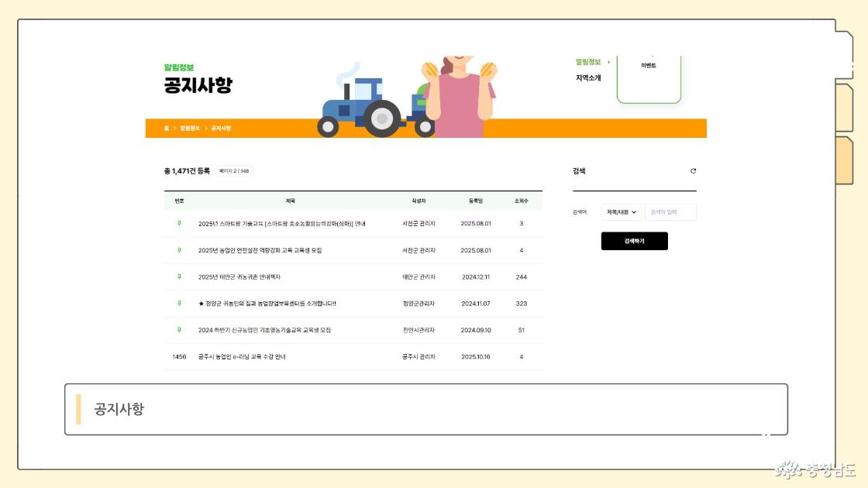Screen dimensions: 868x488
Task: Click the pin icon on the 태안군 귀농귀촌 row
Action: [x=179, y=277]
